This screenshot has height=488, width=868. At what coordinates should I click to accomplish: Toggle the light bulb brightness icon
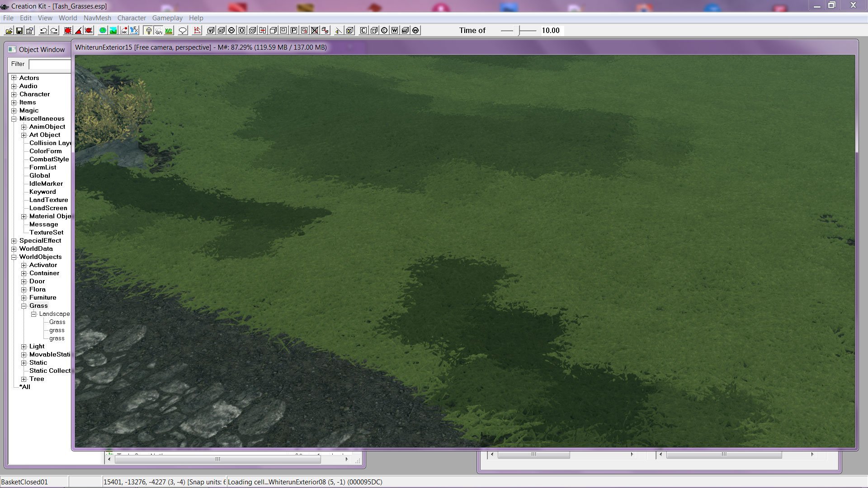(148, 30)
